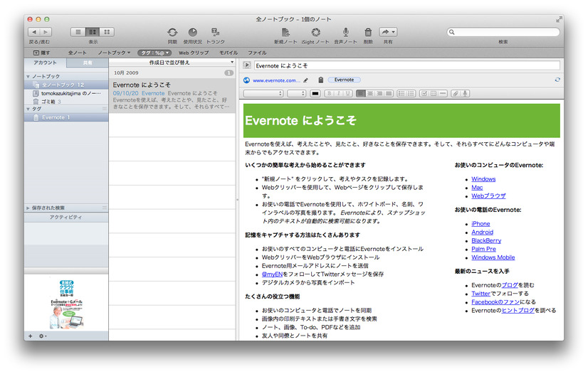Start an iSight note with the camera icon
Viewport: 588px width, 374px height.
tap(316, 32)
